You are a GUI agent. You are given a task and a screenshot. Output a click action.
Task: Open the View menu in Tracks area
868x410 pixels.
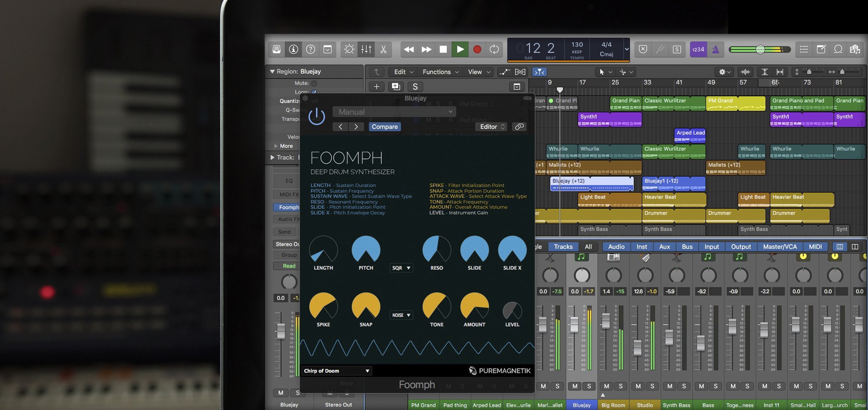click(479, 72)
